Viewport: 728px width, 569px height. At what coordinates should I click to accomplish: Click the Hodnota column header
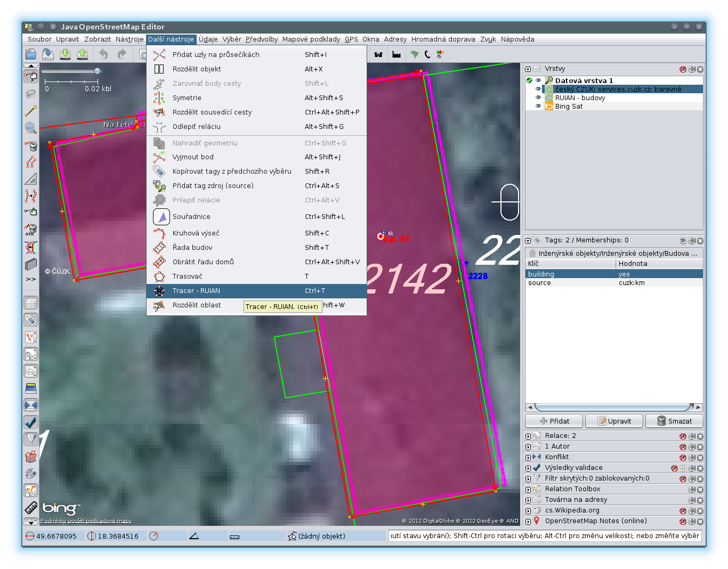tap(660, 263)
